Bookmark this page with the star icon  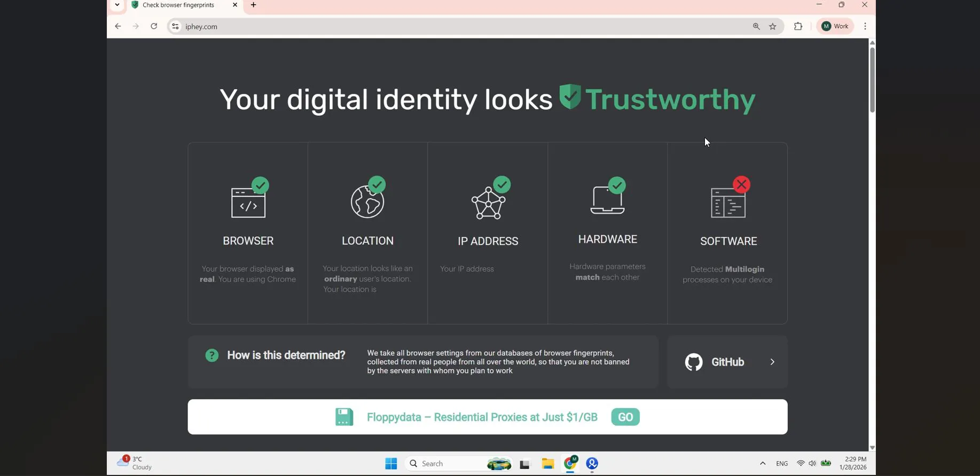click(x=773, y=26)
